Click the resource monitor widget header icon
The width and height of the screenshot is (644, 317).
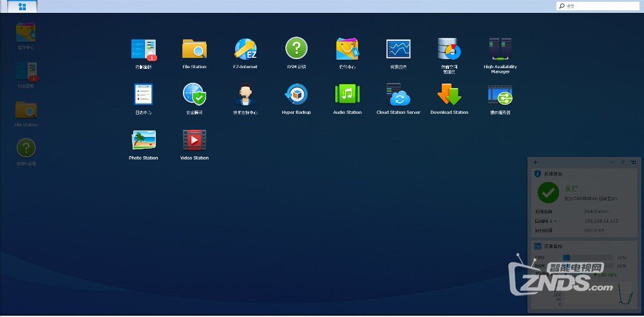537,246
